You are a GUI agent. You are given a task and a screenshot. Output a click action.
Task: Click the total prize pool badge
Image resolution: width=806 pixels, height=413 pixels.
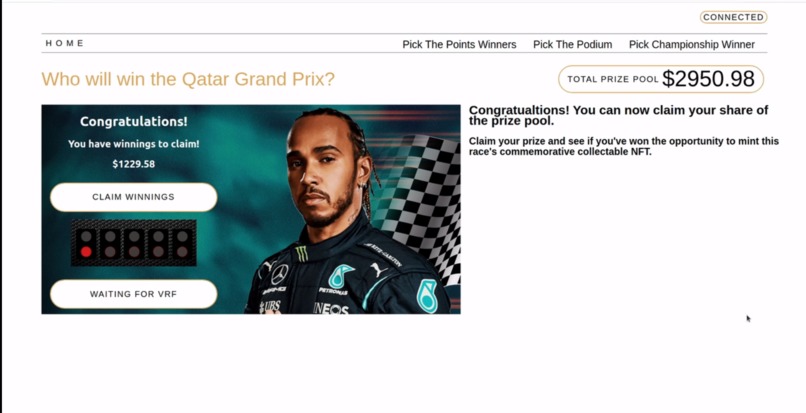click(661, 79)
